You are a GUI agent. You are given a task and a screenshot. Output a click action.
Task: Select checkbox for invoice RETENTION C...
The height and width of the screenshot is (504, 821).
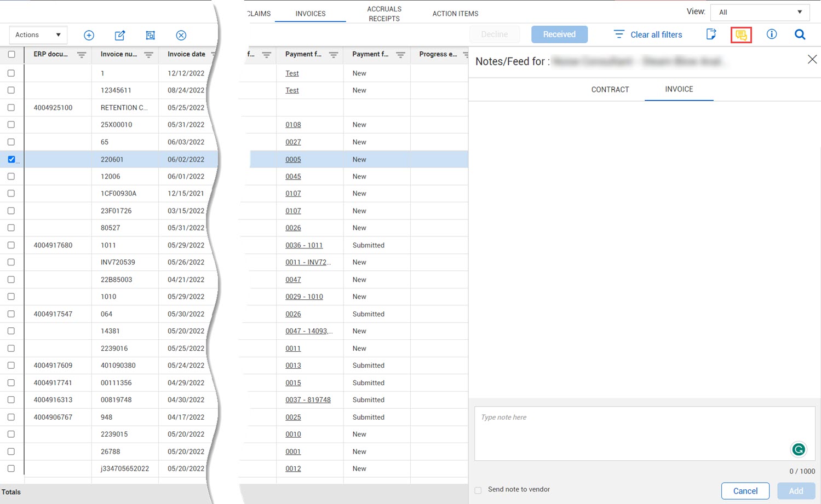pos(12,108)
